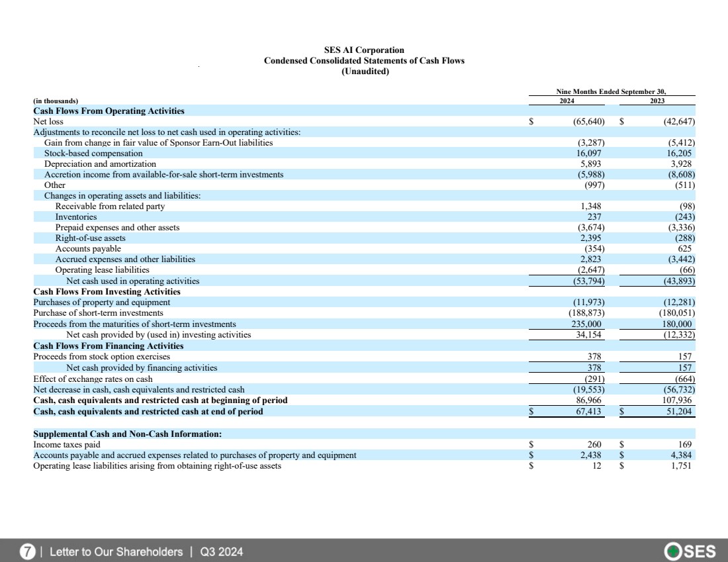Click the "Depreciation and amortization" row label
The image size is (728, 562).
[x=100, y=164]
